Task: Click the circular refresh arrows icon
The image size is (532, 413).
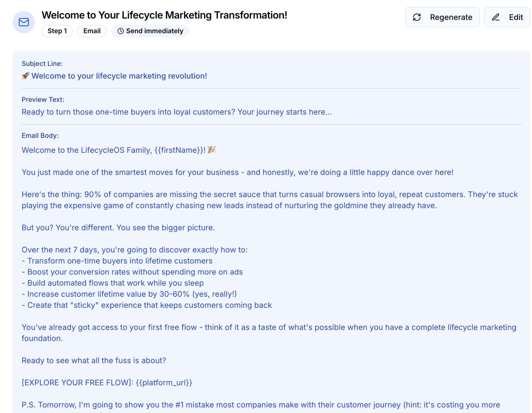Action: pyautogui.click(x=417, y=17)
